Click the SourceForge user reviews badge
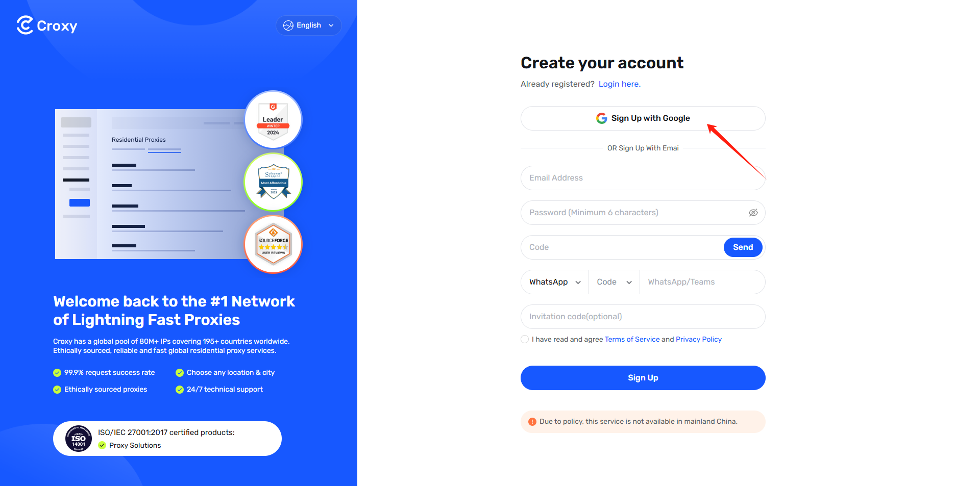 pyautogui.click(x=274, y=244)
